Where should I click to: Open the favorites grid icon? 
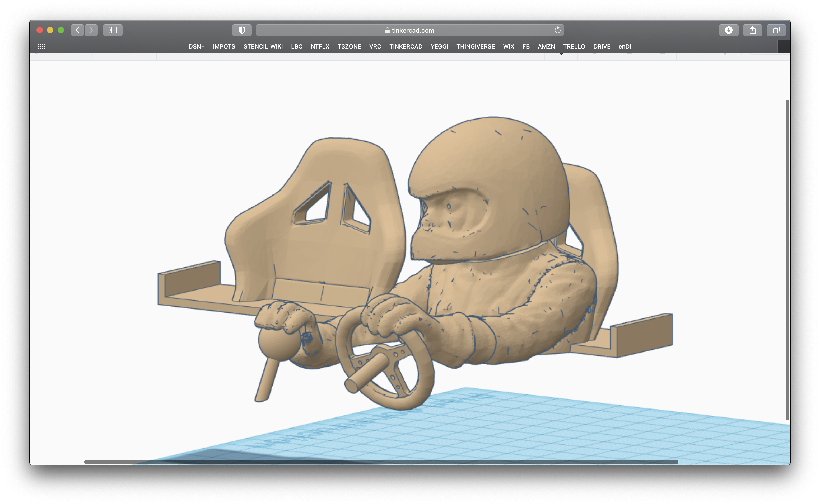pyautogui.click(x=41, y=46)
